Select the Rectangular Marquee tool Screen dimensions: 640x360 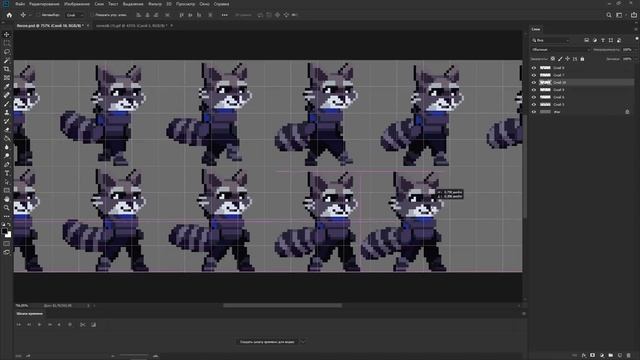[x=7, y=43]
